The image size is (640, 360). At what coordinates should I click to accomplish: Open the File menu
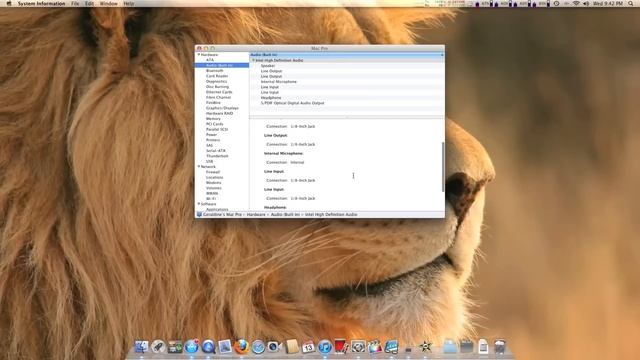coord(75,3)
